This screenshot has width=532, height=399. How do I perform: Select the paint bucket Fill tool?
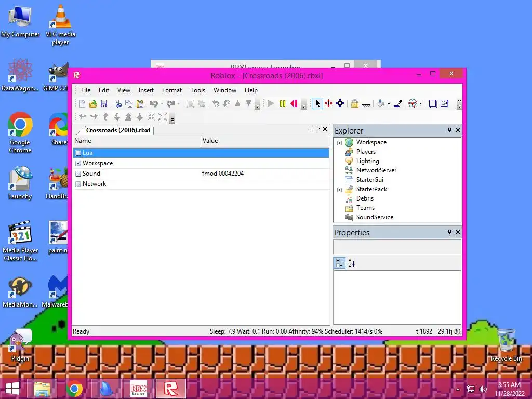coord(381,103)
